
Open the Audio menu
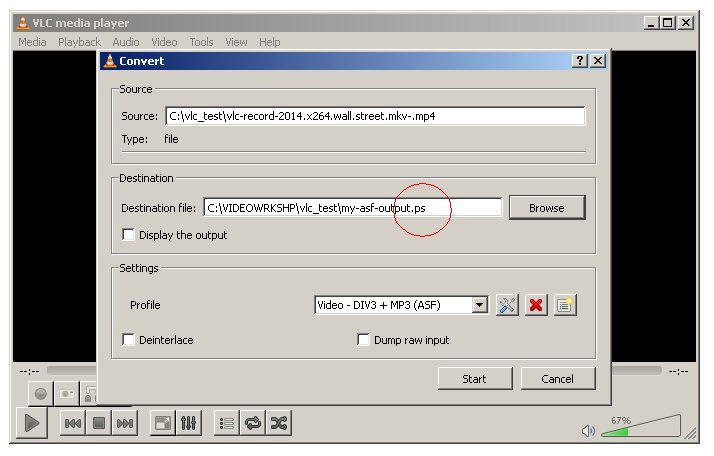pyautogui.click(x=126, y=42)
